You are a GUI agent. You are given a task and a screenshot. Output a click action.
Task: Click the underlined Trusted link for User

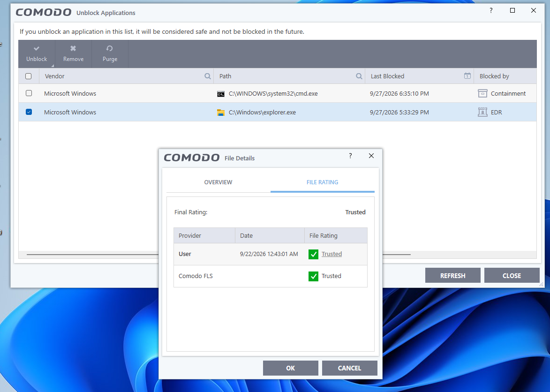click(332, 254)
